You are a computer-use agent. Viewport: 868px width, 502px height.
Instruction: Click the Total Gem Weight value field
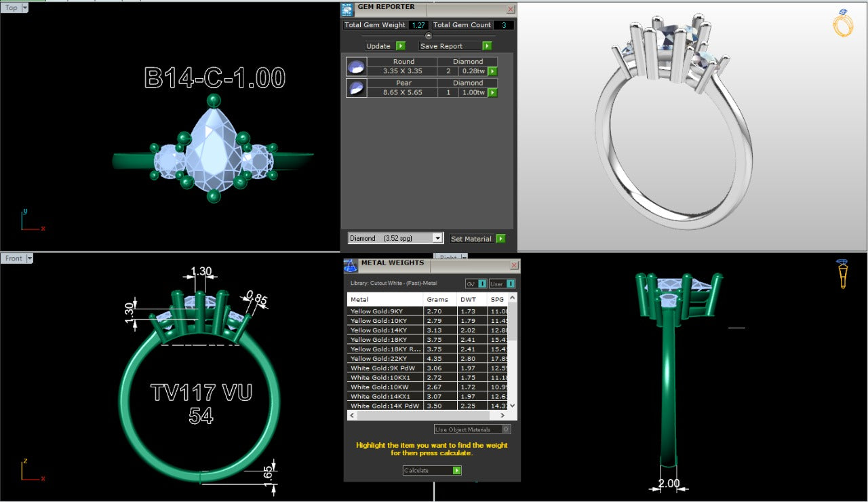[x=418, y=25]
